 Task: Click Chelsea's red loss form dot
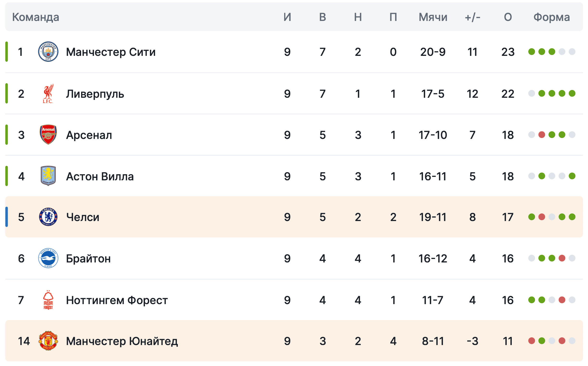[542, 217]
